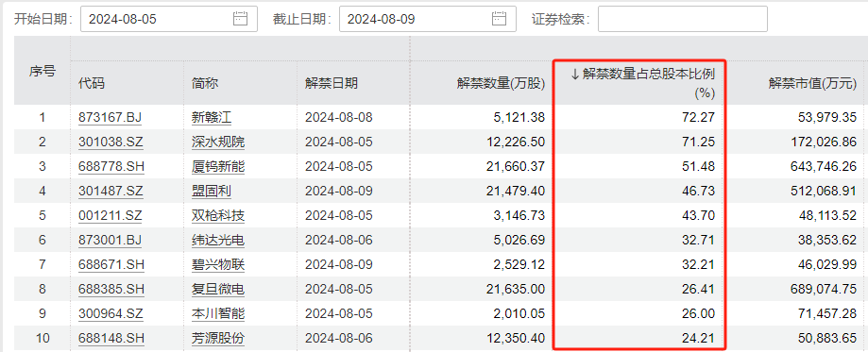Select the 71,457.28 market value cell

(827, 314)
